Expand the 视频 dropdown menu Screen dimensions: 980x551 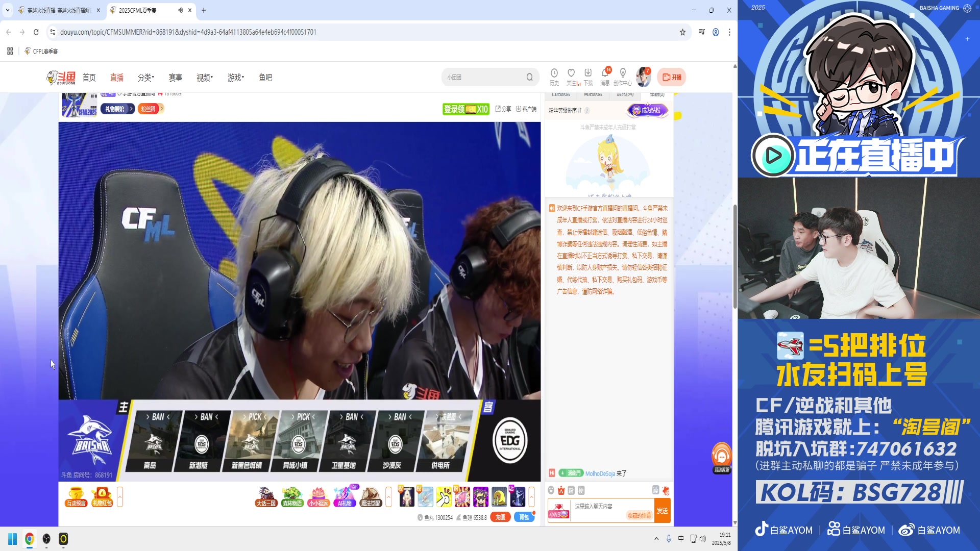(204, 78)
